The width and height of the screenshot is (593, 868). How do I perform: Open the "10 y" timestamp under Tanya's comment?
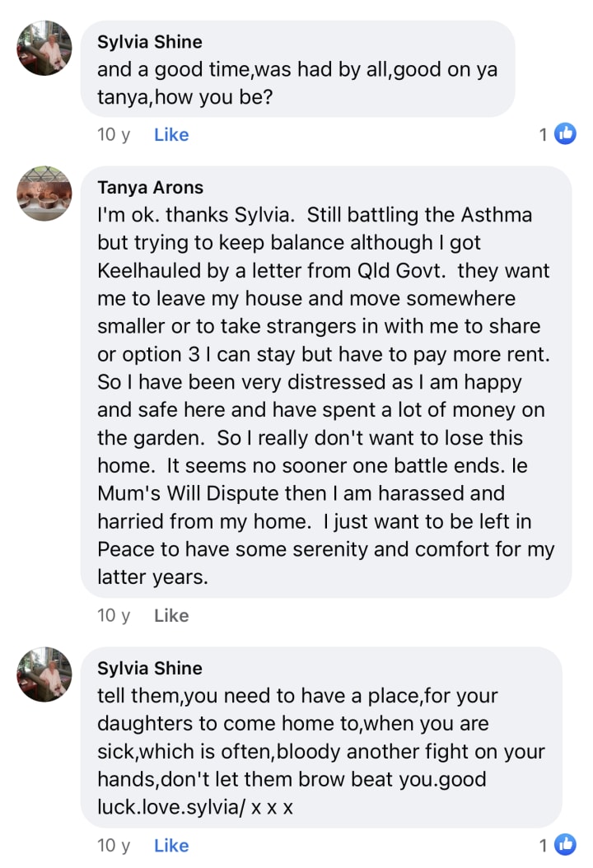[x=114, y=616]
